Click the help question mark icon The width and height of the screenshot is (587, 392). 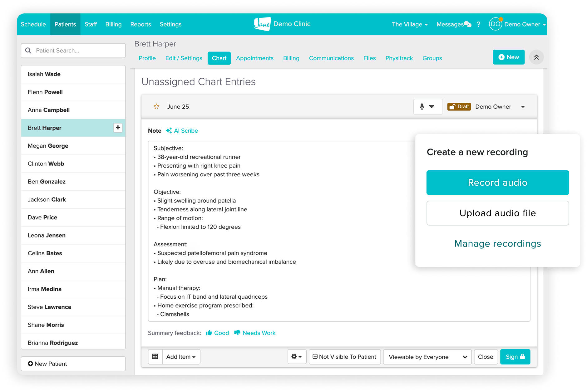click(x=478, y=24)
